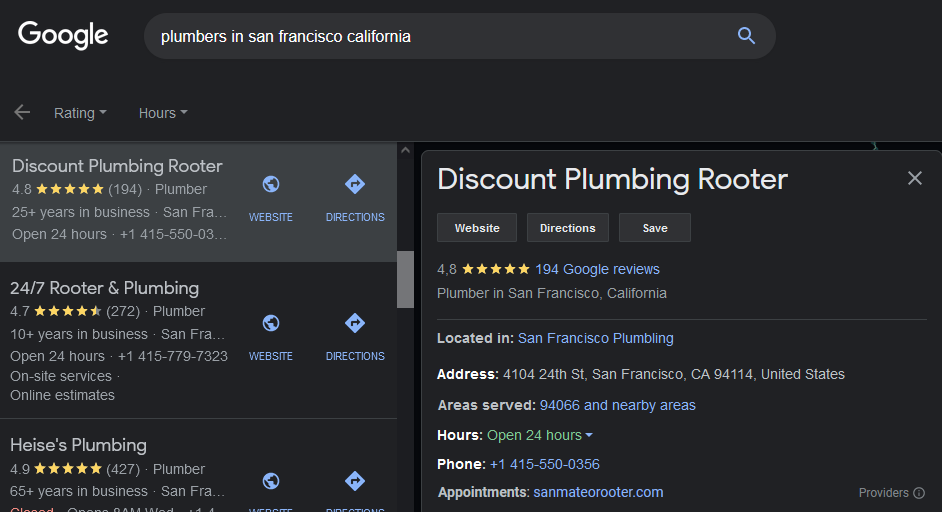Viewport: 942px width, 512px height.
Task: Click the Directions button in detail panel
Action: [x=568, y=228]
